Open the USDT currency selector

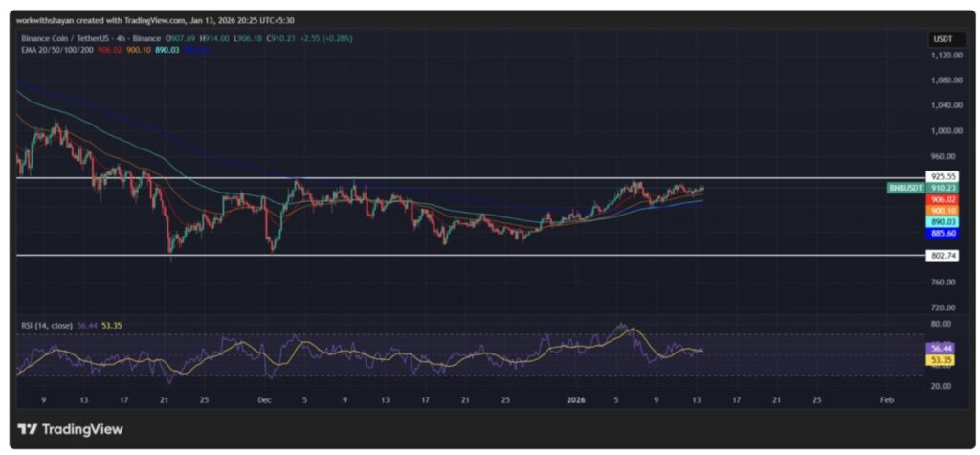tap(941, 39)
